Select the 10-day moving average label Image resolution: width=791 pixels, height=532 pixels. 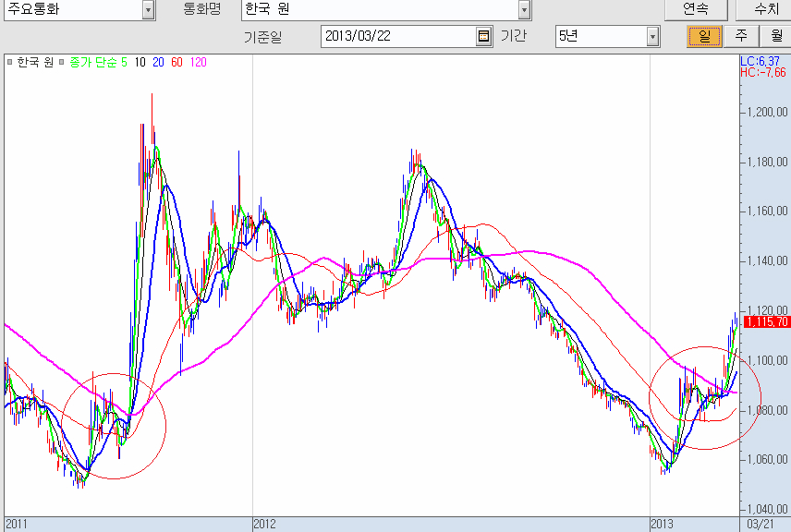coord(140,62)
